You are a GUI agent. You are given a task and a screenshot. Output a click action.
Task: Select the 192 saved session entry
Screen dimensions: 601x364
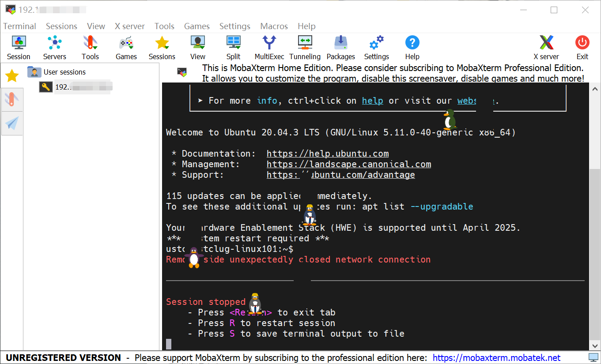(83, 87)
